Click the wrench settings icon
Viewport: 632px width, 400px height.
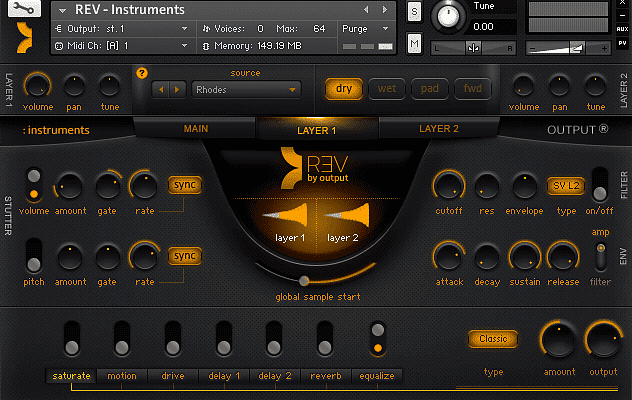tap(24, 10)
